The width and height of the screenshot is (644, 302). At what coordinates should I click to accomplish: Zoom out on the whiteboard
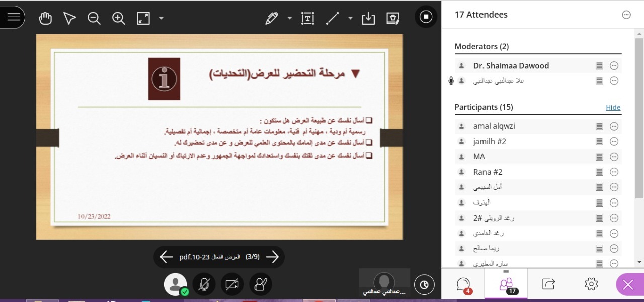94,18
